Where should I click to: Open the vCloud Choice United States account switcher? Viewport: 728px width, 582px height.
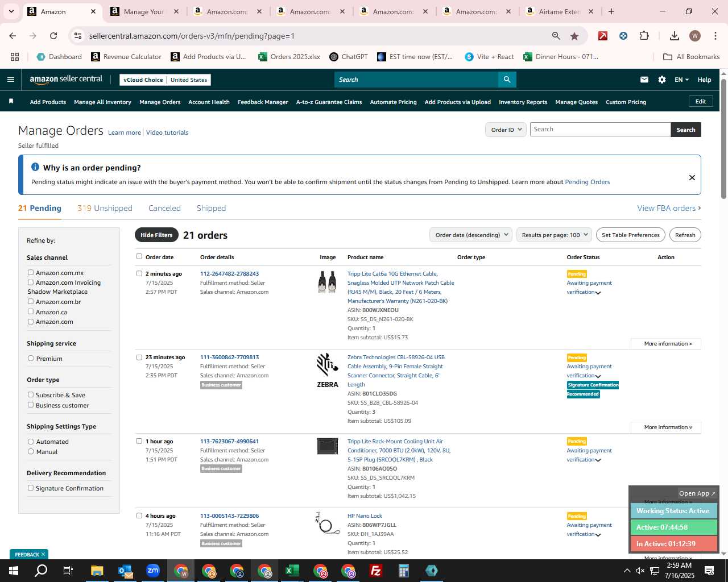(x=166, y=80)
